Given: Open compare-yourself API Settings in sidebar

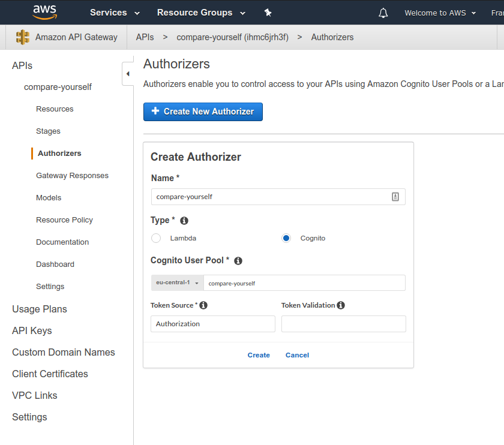Looking at the screenshot, I should click(50, 286).
